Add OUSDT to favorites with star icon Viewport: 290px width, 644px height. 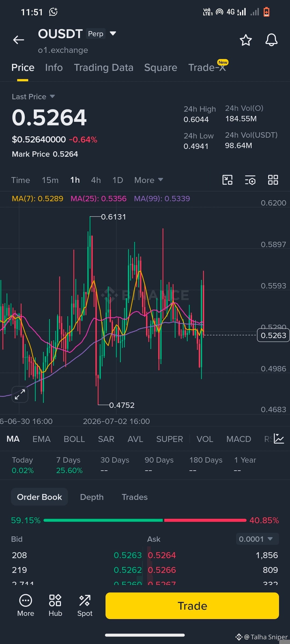click(x=245, y=40)
